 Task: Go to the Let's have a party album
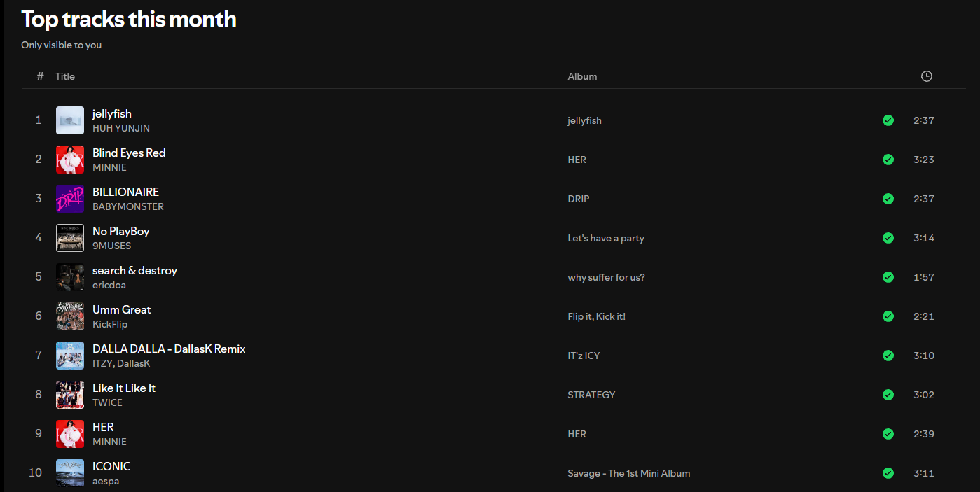[x=605, y=238]
